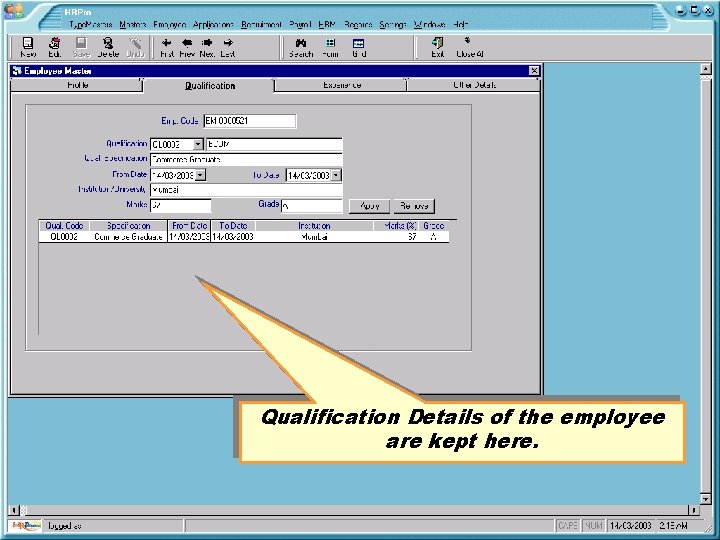Open the Employee menu
This screenshot has height=540, width=720.
(x=169, y=24)
